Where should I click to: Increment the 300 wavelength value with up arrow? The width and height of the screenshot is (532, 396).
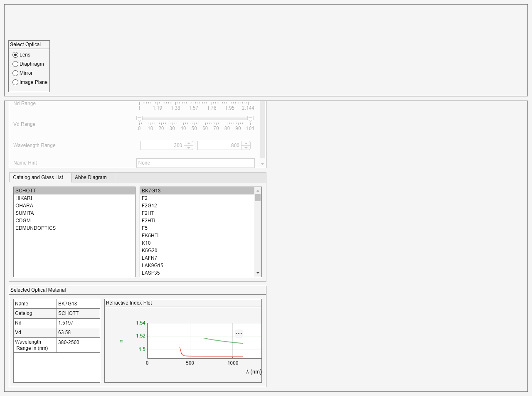click(189, 143)
